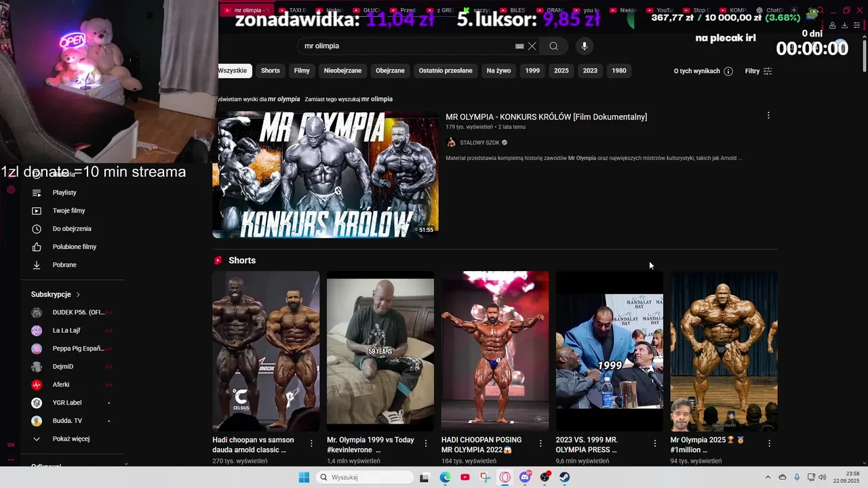Open Steam from the taskbar
The image size is (868, 488).
tap(564, 477)
